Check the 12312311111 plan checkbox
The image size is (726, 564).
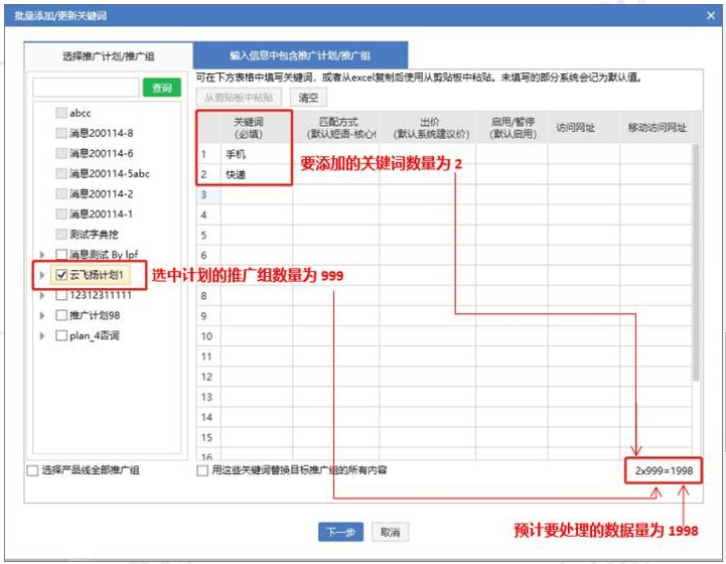[61, 295]
